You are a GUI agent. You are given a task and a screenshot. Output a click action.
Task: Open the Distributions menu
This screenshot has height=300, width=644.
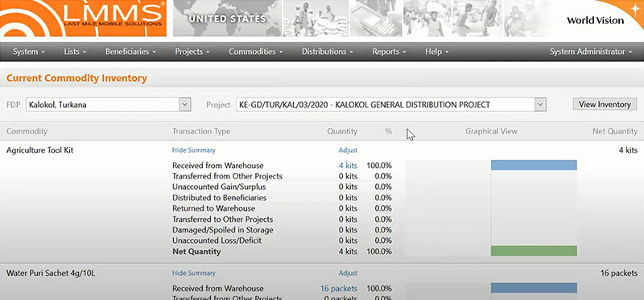coord(328,51)
